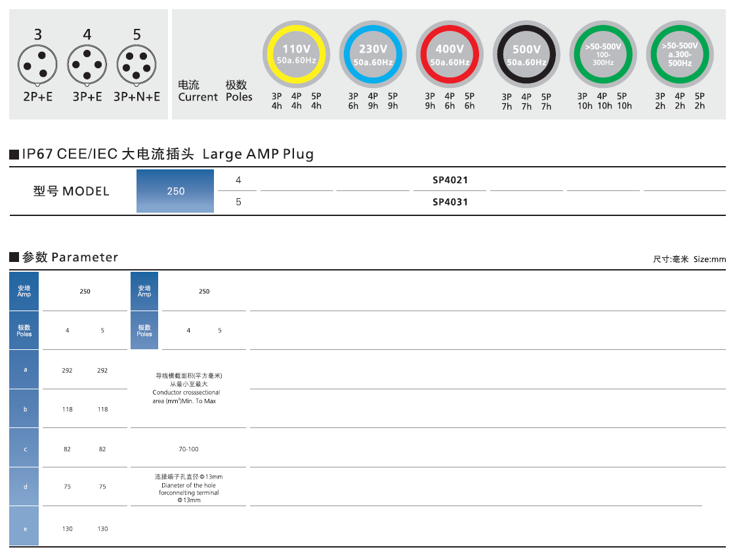
Task: Click the blue 'e' dimension row header
Action: [24, 526]
